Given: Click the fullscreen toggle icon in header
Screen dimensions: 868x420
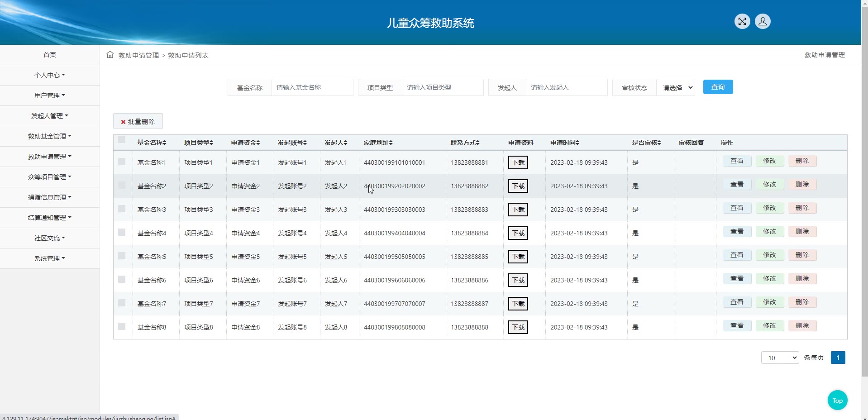Looking at the screenshot, I should [x=742, y=21].
